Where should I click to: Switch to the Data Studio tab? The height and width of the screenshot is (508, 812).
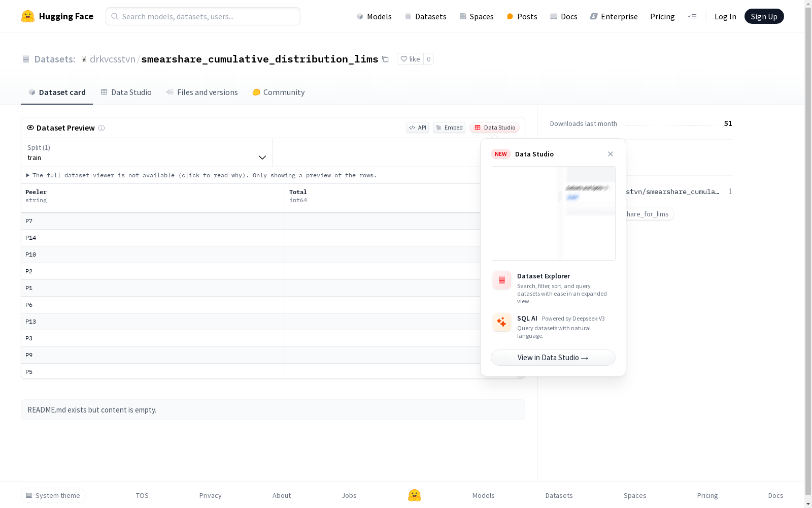126,92
